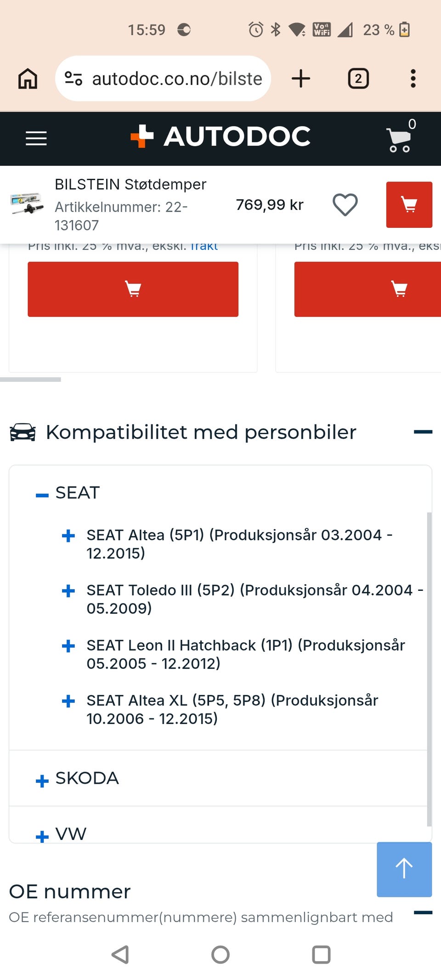This screenshot has height=980, width=441.
Task: Click the left product card cart button
Action: click(133, 289)
